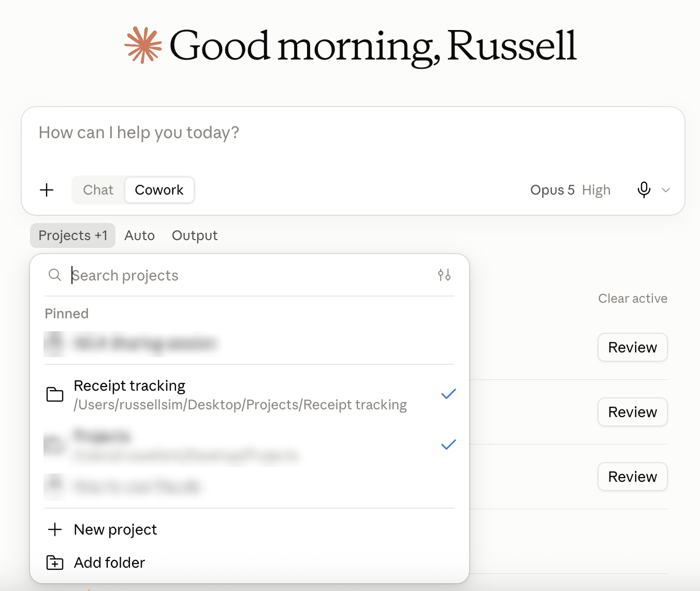Focus the Search projects field
The height and width of the screenshot is (591, 700).
[249, 275]
